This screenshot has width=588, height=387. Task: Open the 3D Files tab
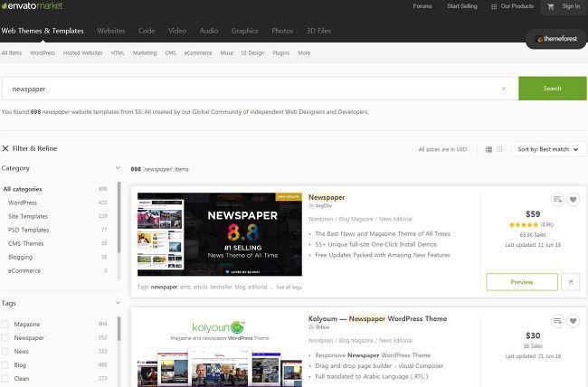tap(318, 31)
